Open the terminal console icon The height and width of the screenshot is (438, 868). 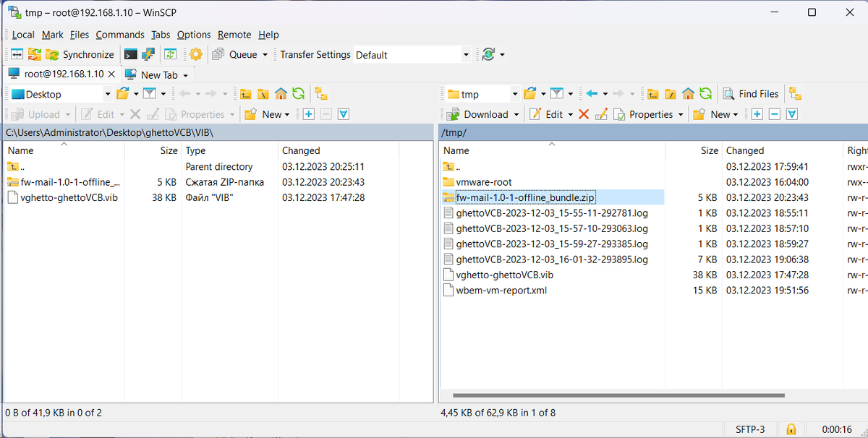tap(131, 54)
